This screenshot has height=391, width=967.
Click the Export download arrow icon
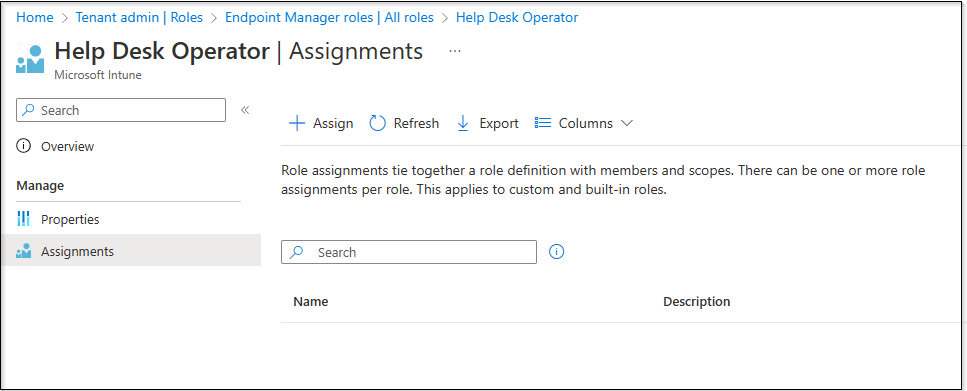pos(463,123)
